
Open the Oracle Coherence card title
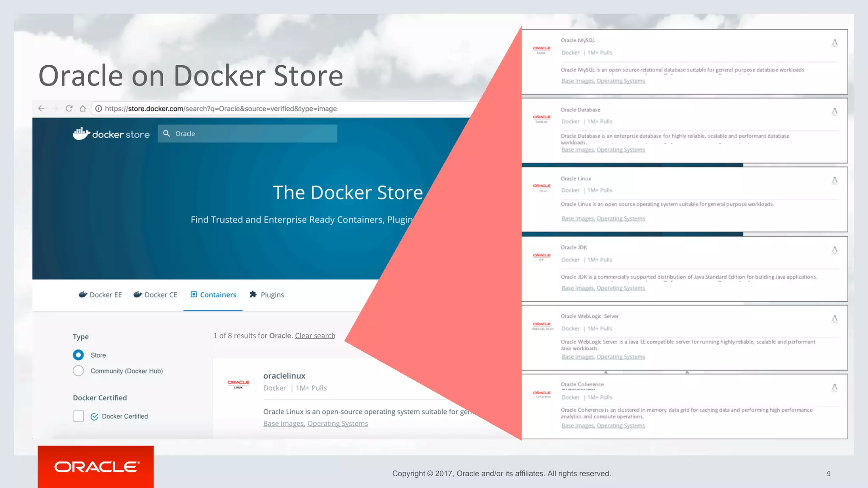(582, 385)
